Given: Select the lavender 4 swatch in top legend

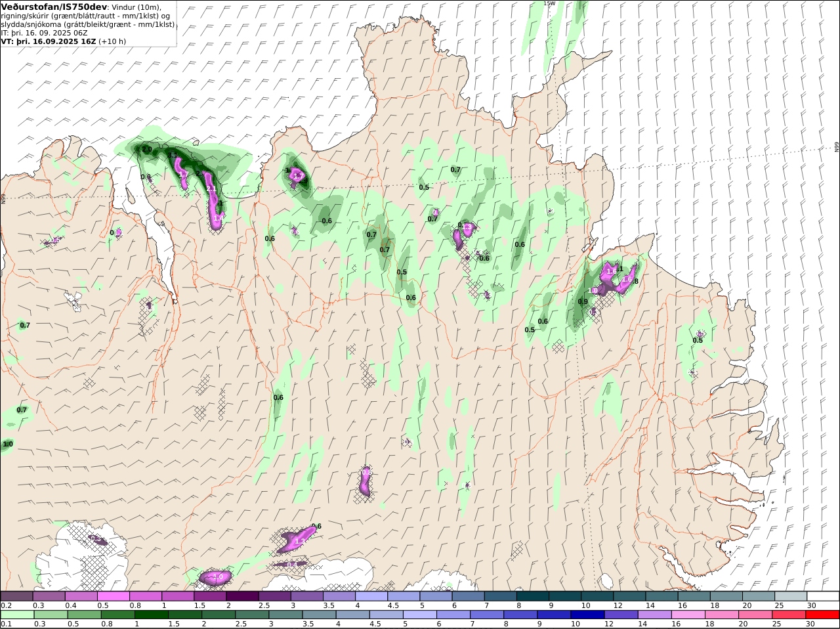Looking at the screenshot, I should [371, 596].
